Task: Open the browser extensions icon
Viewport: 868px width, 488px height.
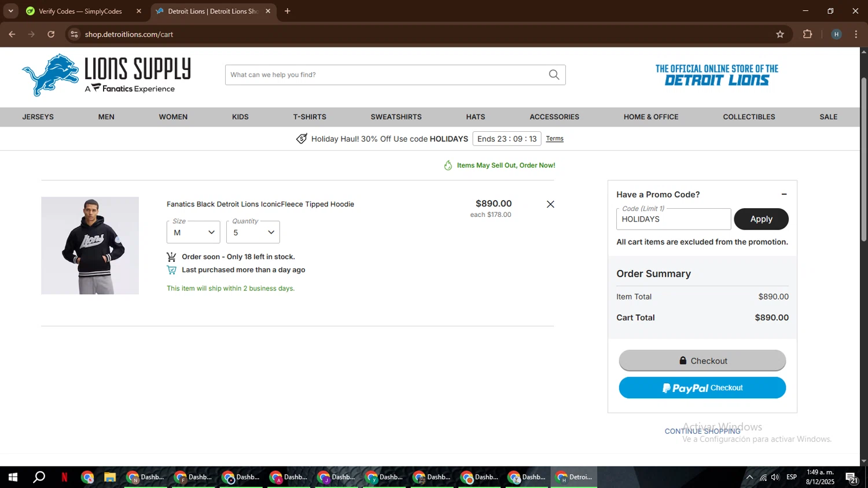Action: point(808,34)
